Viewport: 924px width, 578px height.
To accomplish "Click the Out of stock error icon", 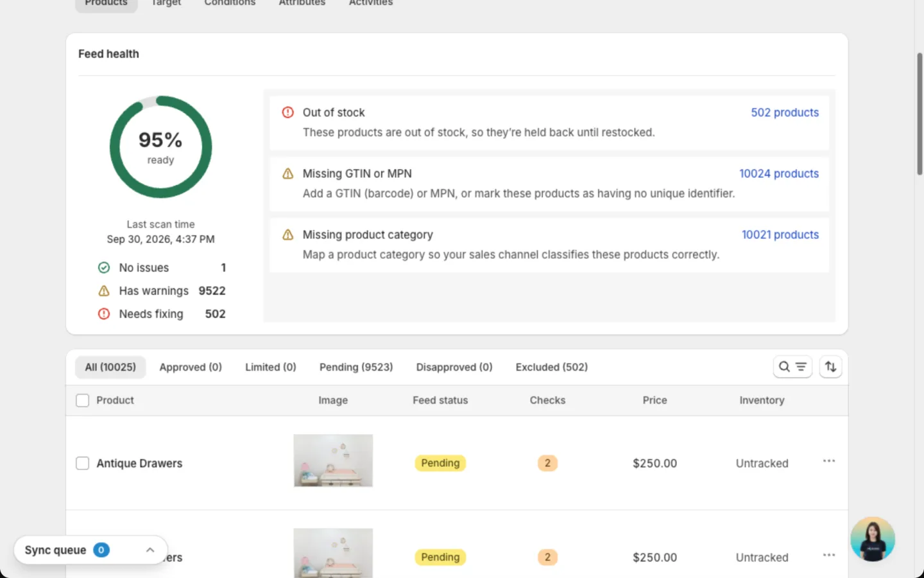I will (288, 112).
